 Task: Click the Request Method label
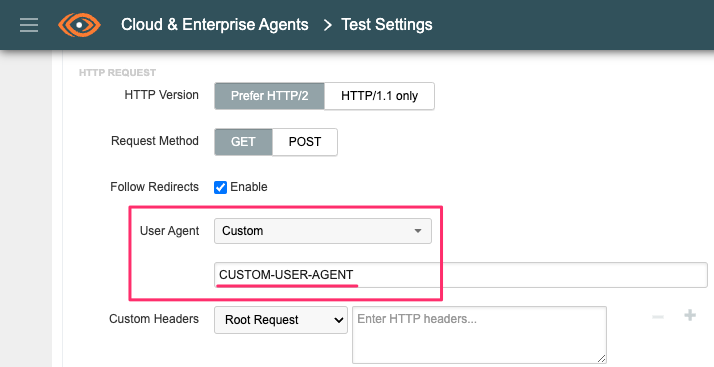click(155, 141)
